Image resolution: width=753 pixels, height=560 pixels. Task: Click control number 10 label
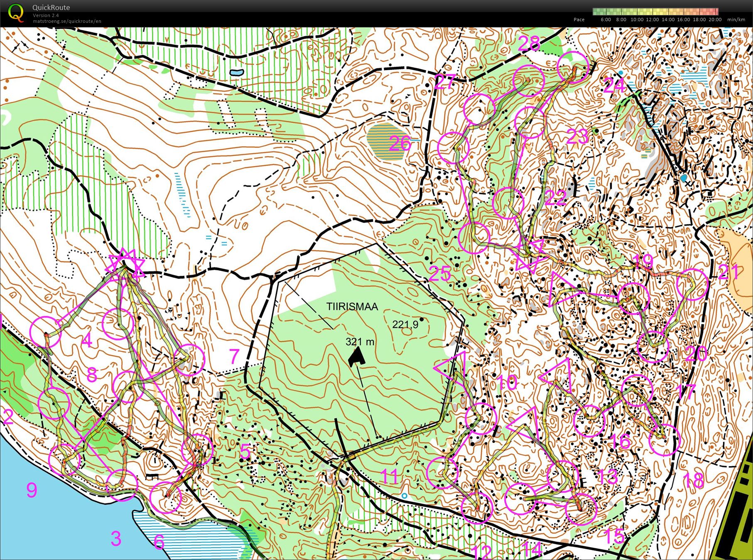(507, 382)
